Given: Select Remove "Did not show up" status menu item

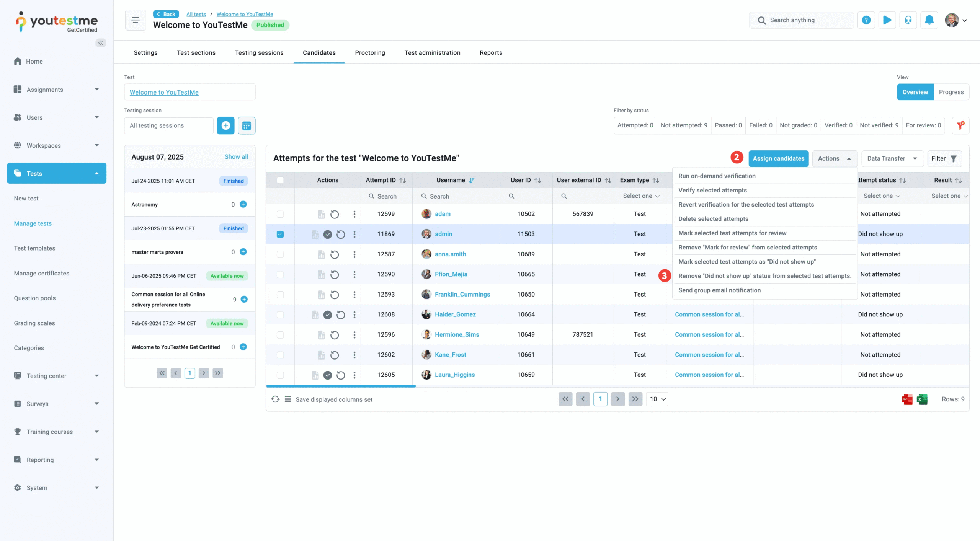Looking at the screenshot, I should coord(764,276).
